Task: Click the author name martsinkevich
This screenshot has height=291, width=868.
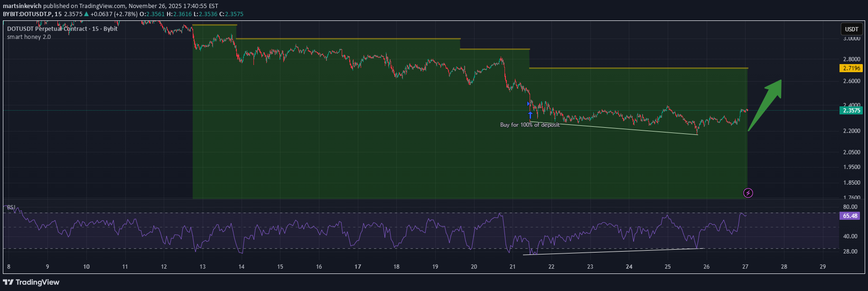Action: pos(22,6)
